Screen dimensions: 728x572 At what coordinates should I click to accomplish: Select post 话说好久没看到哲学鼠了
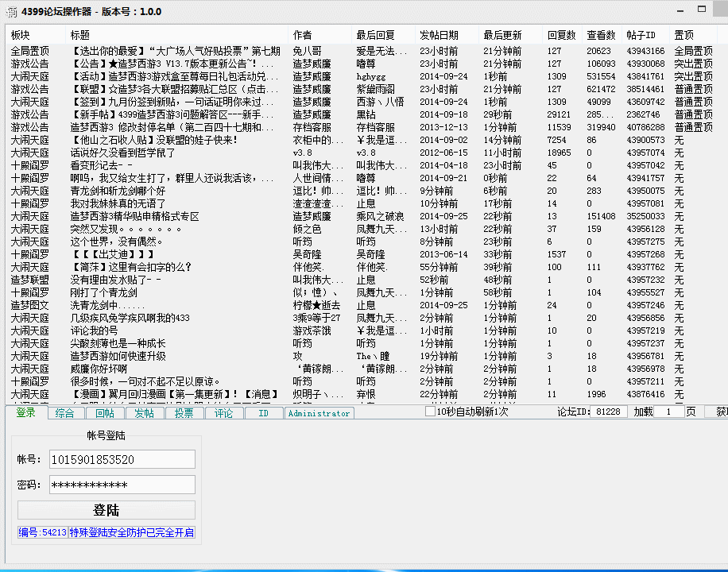coord(122,153)
